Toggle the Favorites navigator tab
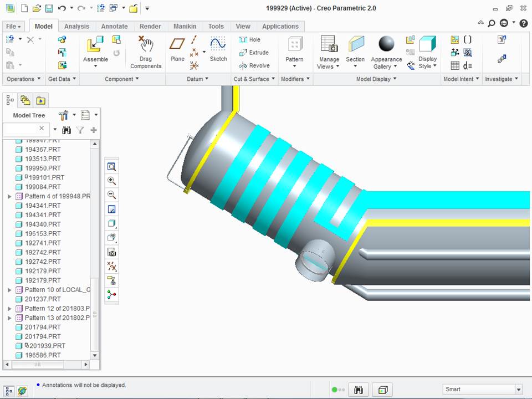The image size is (532, 399). (x=40, y=100)
